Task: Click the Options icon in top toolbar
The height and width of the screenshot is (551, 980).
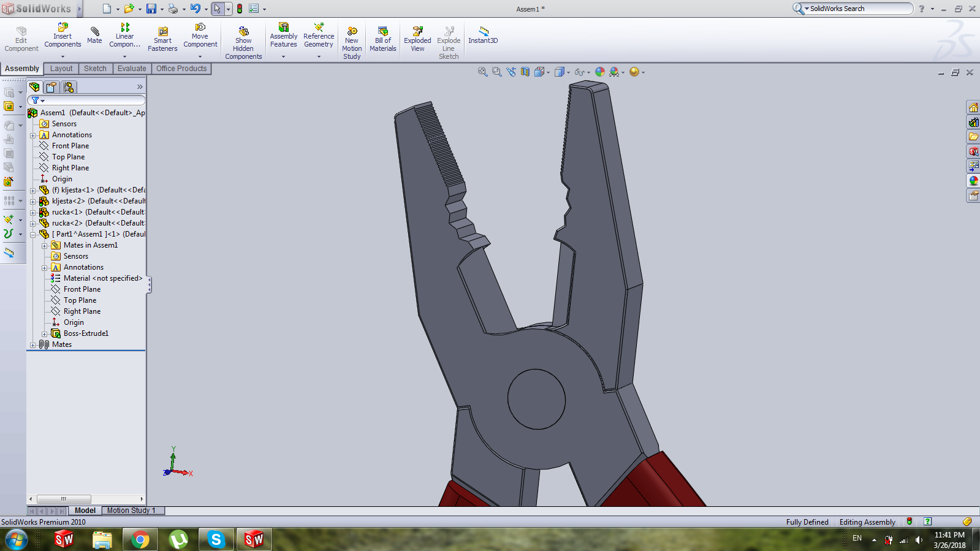Action: pos(254,9)
